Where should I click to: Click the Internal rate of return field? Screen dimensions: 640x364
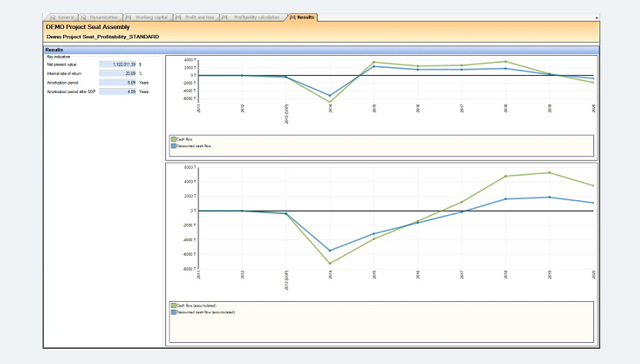click(x=118, y=73)
